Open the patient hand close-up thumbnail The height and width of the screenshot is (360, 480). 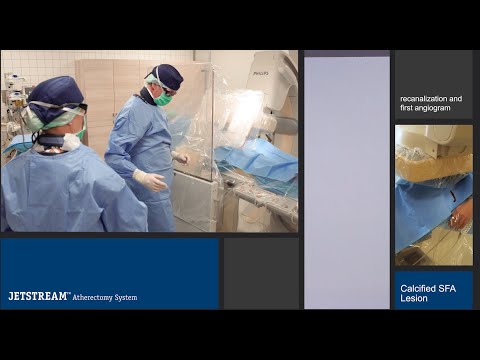434,195
